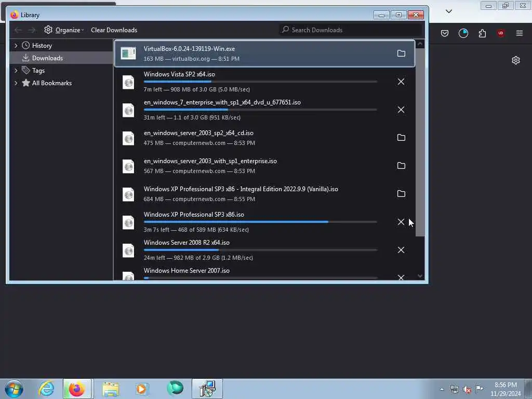Open Windows Explorer from the taskbar
Image resolution: width=532 pixels, height=399 pixels.
point(111,389)
